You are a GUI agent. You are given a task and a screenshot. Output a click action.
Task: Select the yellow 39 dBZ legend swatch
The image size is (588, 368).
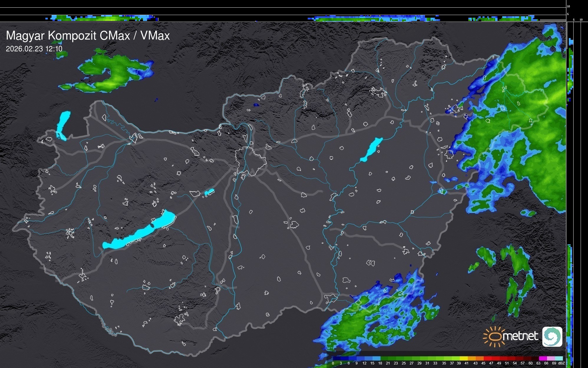pos(463,359)
